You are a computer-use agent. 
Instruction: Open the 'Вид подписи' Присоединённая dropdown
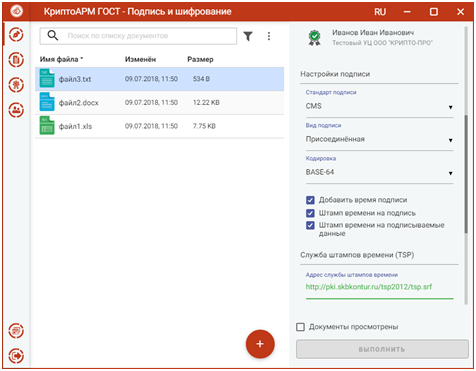(379, 139)
